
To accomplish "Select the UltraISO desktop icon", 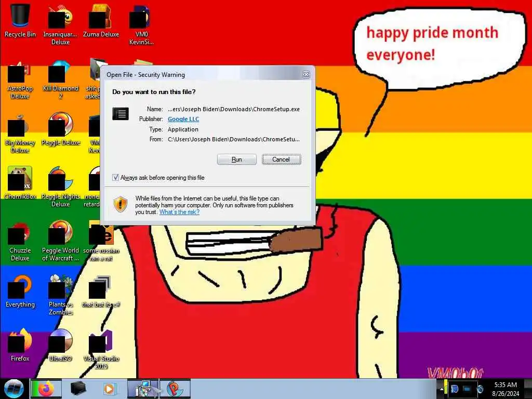I will tap(60, 344).
